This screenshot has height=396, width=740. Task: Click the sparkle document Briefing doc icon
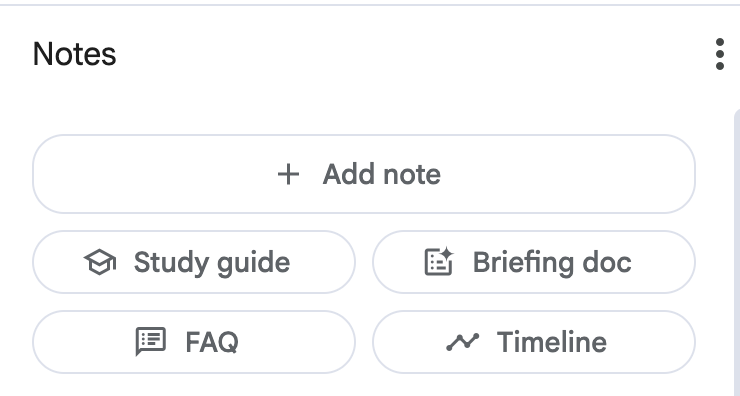click(439, 261)
